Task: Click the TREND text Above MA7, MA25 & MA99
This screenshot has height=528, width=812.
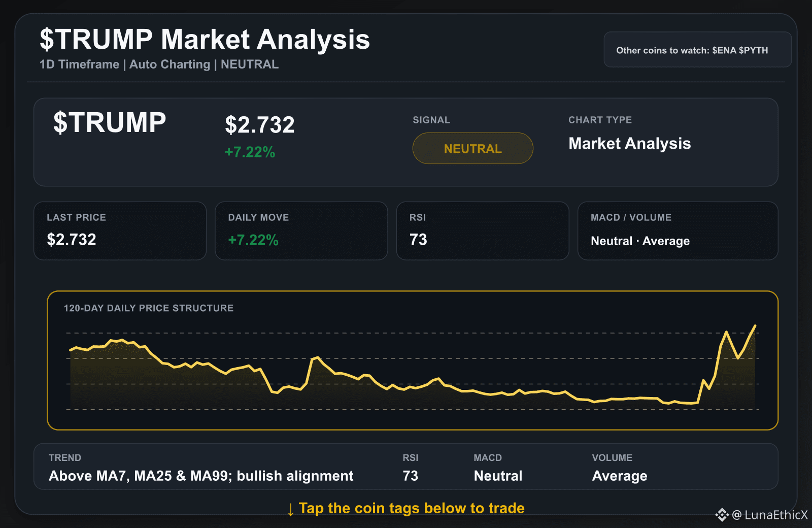Action: (x=201, y=476)
